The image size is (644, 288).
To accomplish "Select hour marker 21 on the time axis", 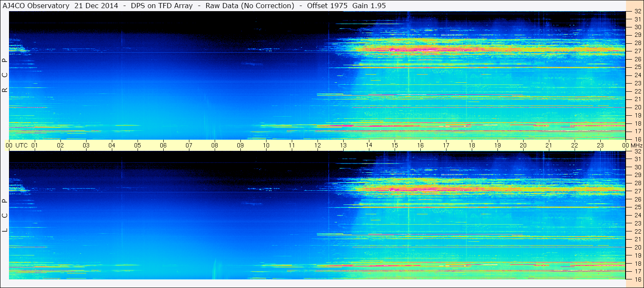I will coord(549,145).
